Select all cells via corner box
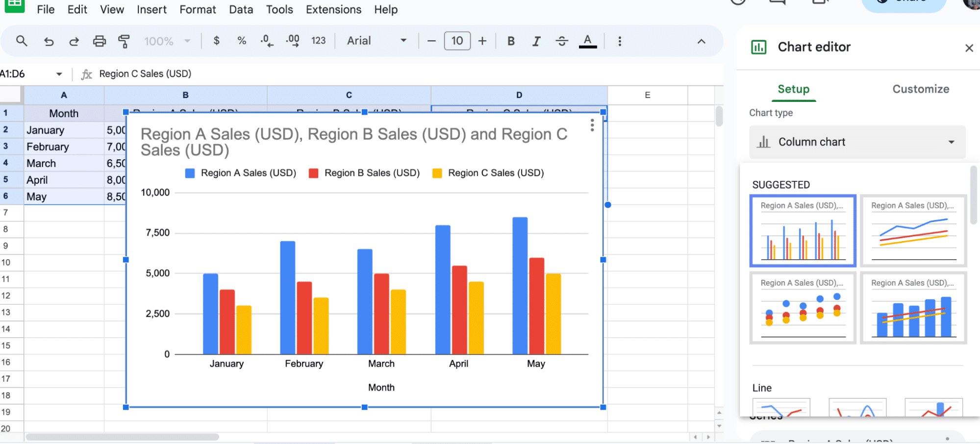This screenshot has width=980, height=444. (11, 95)
